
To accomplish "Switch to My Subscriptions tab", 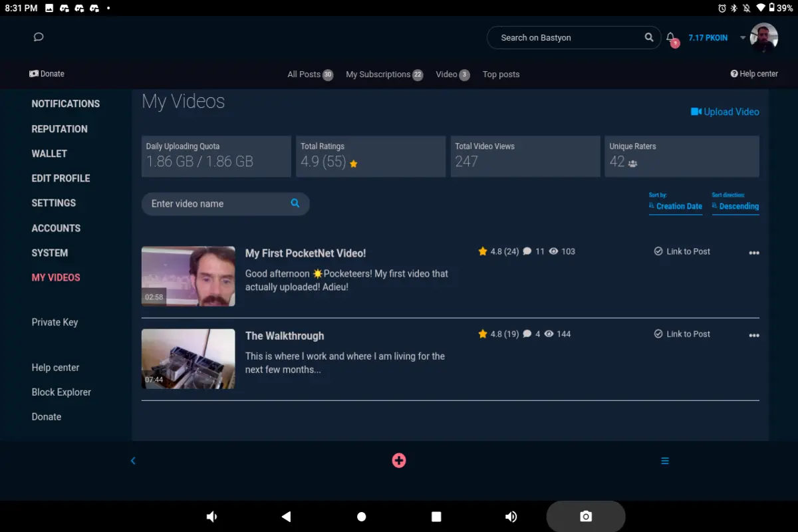I will 384,74.
